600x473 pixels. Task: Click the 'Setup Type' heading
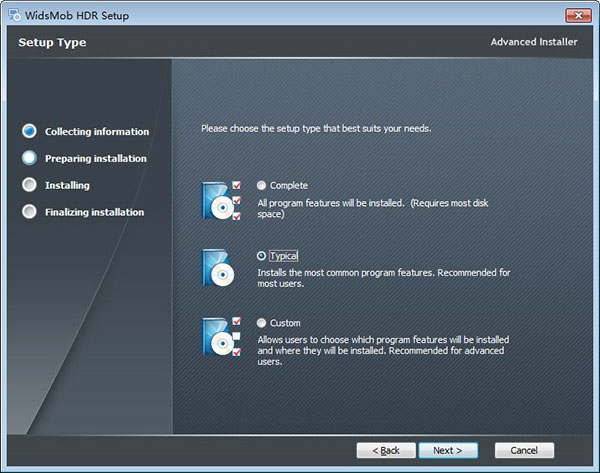(52, 42)
